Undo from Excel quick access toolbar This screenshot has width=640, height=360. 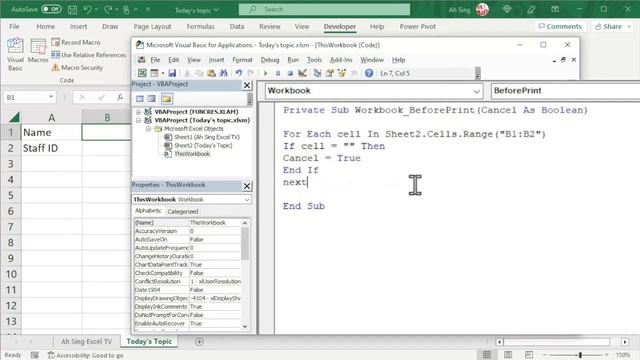87,9
